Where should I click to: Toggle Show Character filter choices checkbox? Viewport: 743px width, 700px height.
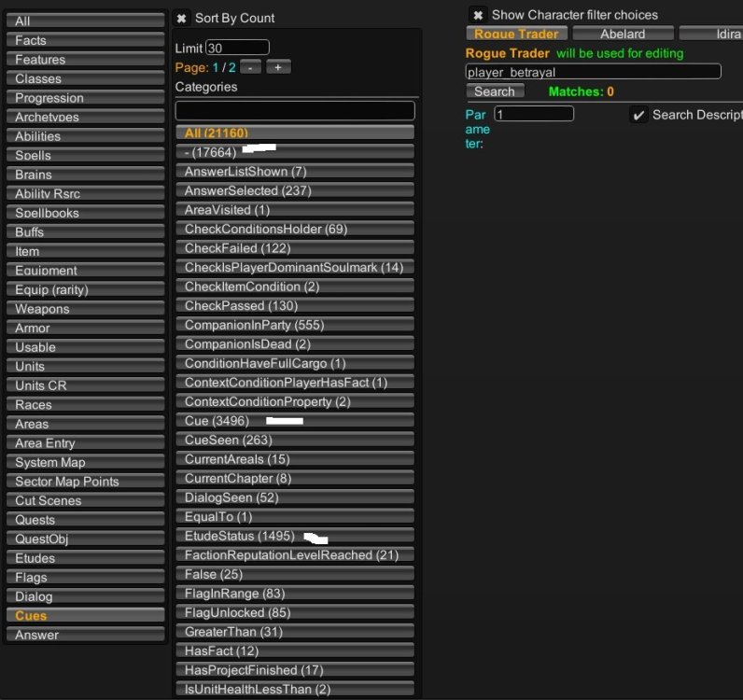(x=477, y=15)
